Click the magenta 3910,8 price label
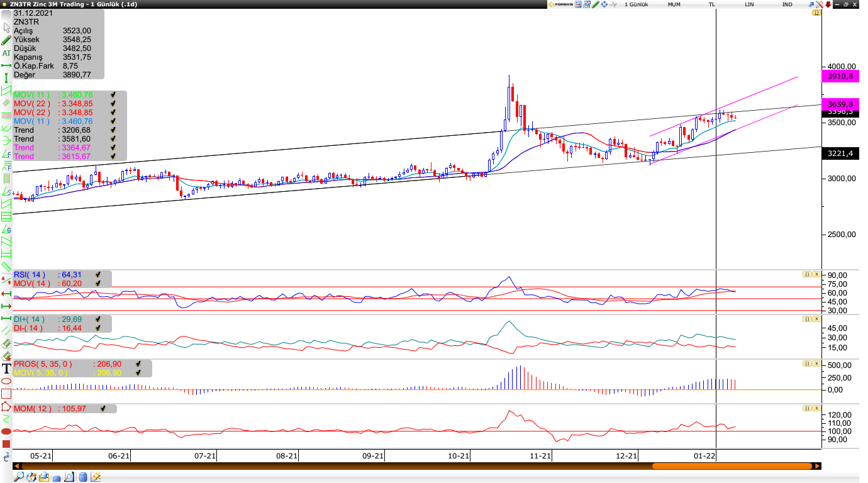This screenshot has height=483, width=868. [840, 76]
